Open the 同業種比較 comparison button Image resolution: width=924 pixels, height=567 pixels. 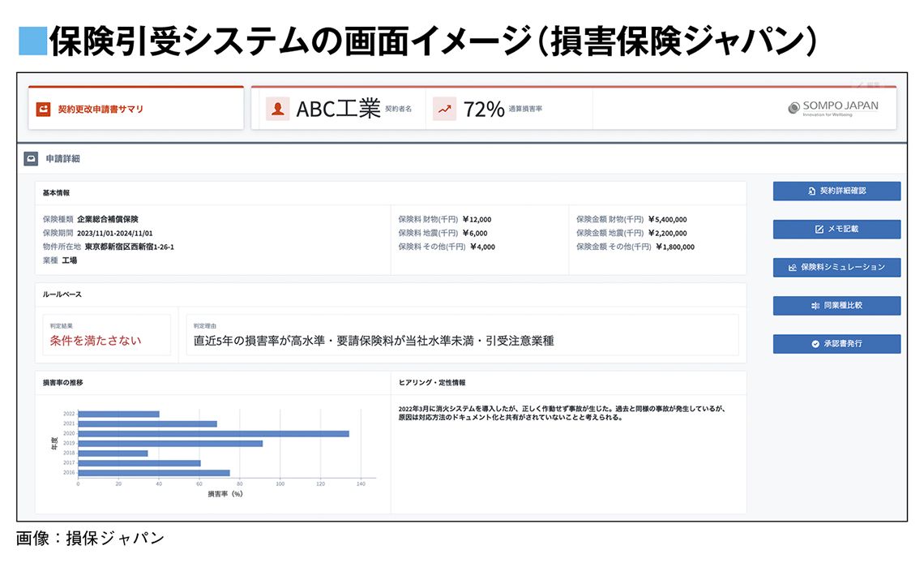coord(836,306)
